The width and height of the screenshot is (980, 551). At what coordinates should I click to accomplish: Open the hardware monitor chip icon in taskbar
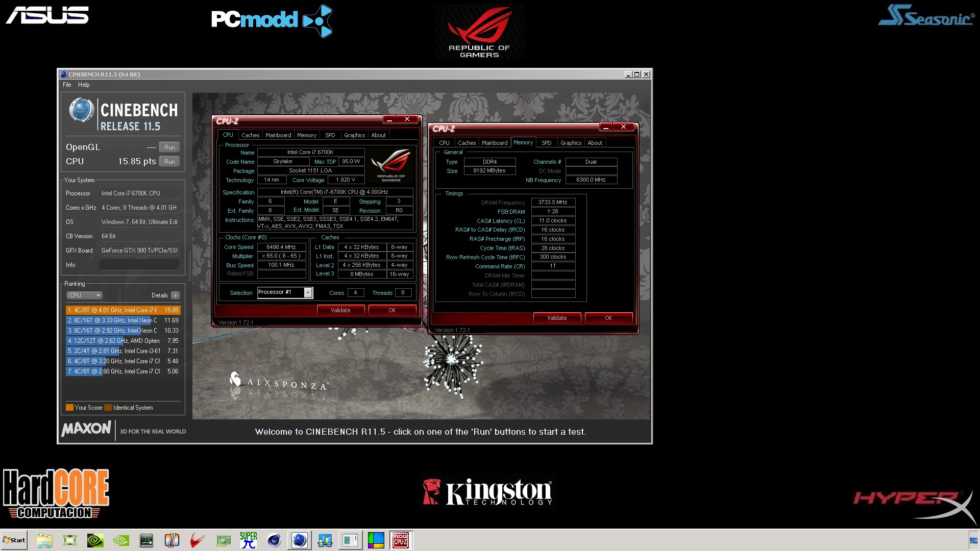146,540
